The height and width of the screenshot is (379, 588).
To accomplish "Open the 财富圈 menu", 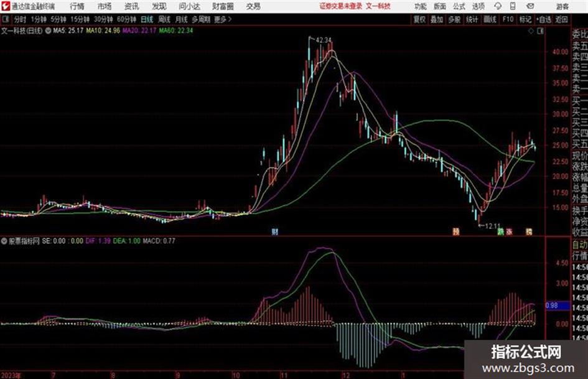I will [x=223, y=6].
